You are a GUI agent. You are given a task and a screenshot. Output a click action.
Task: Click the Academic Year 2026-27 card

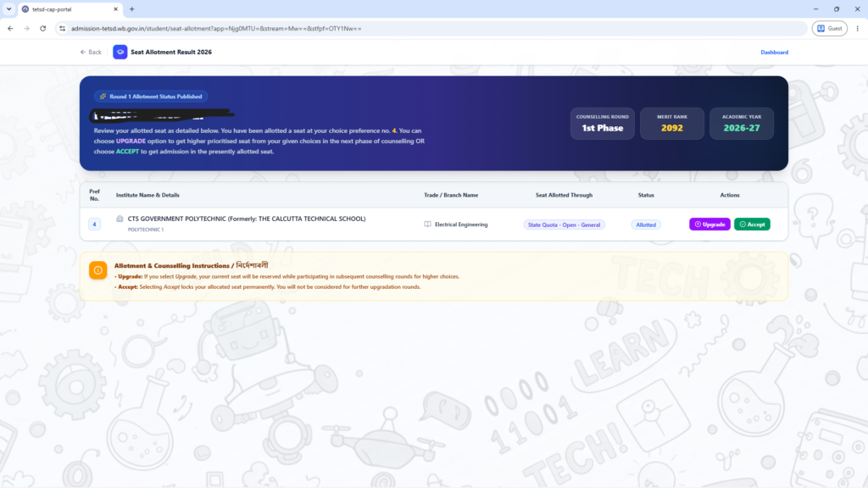(742, 124)
